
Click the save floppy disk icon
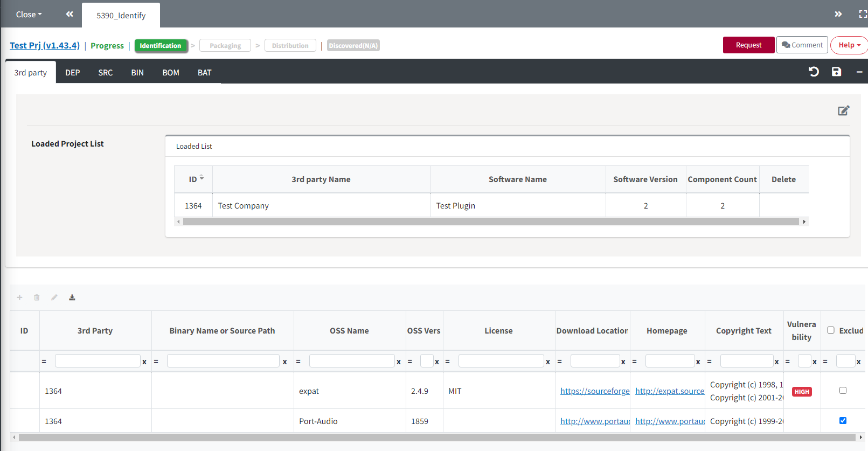tap(836, 72)
